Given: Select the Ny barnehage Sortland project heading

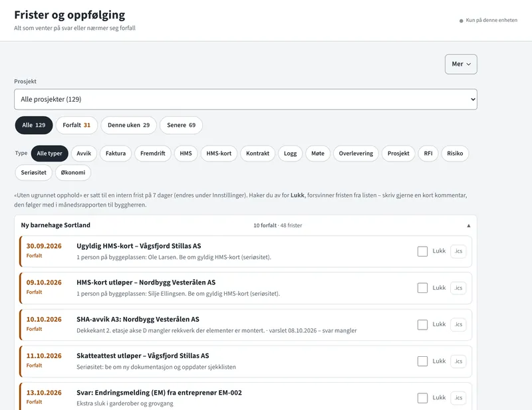Looking at the screenshot, I should click(56, 225).
